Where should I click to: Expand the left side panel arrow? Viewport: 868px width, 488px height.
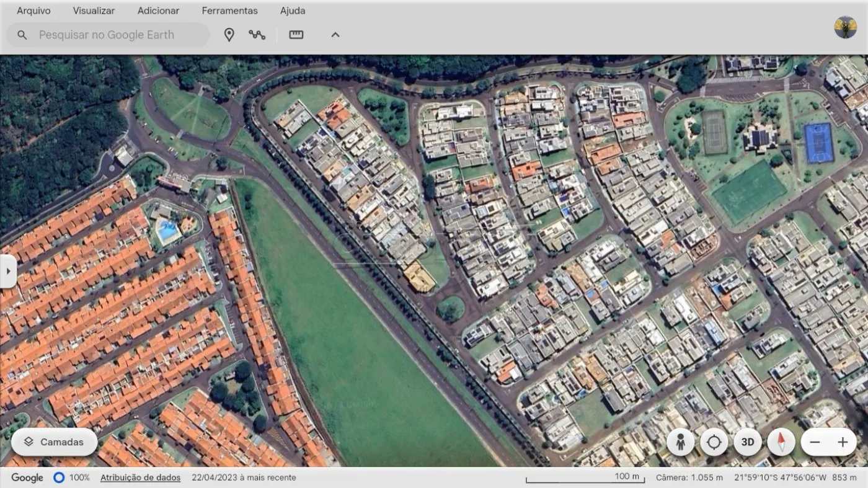click(x=8, y=271)
